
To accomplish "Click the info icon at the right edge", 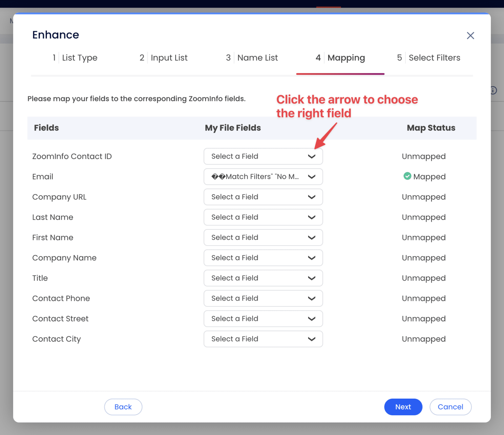I will pos(493,90).
